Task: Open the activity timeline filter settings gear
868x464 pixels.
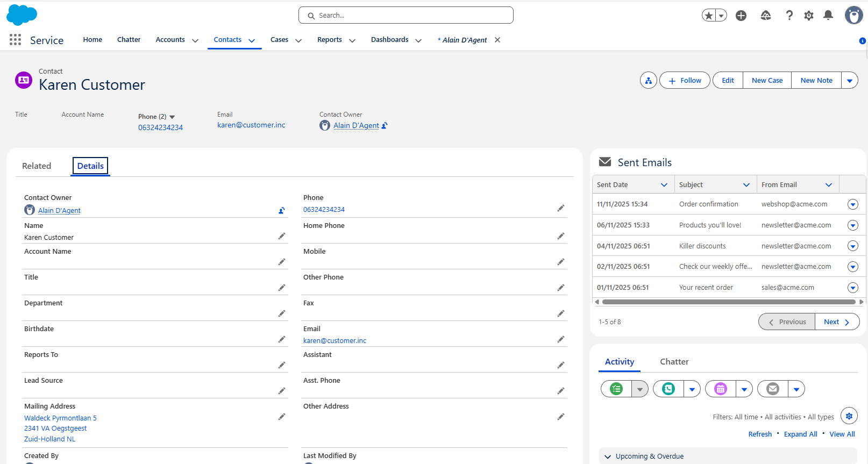Action: click(849, 416)
